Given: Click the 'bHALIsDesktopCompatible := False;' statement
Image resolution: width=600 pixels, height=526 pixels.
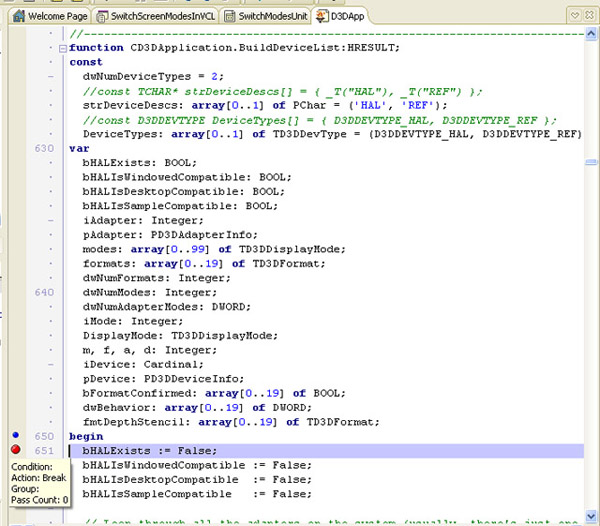Looking at the screenshot, I should pos(197,480).
